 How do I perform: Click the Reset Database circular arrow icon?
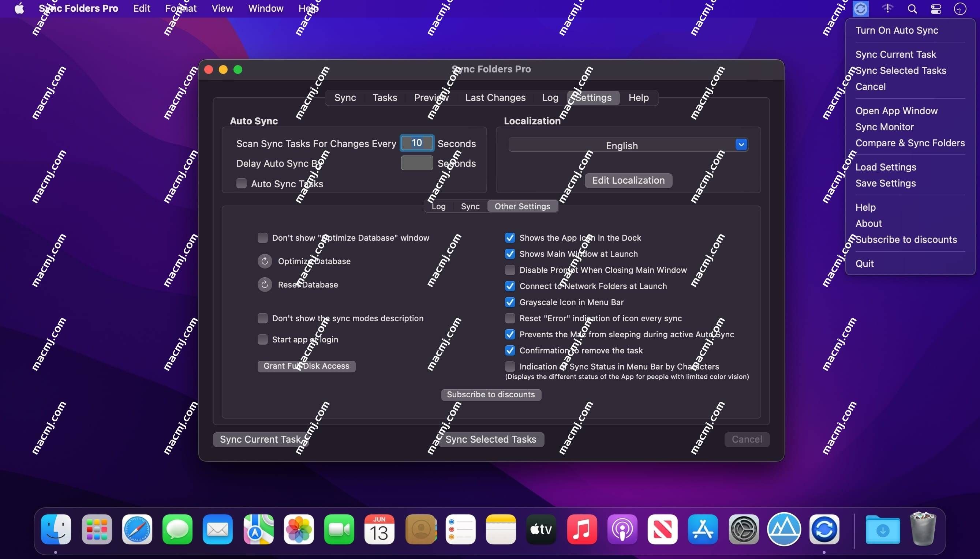pyautogui.click(x=265, y=285)
